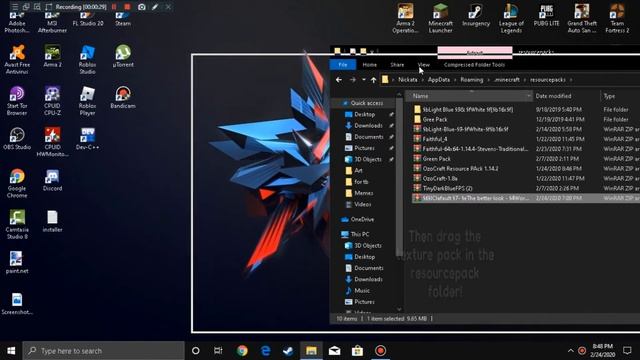Image resolution: width=640 pixels, height=360 pixels.
Task: Click the taskbar search box
Action: (x=104, y=351)
